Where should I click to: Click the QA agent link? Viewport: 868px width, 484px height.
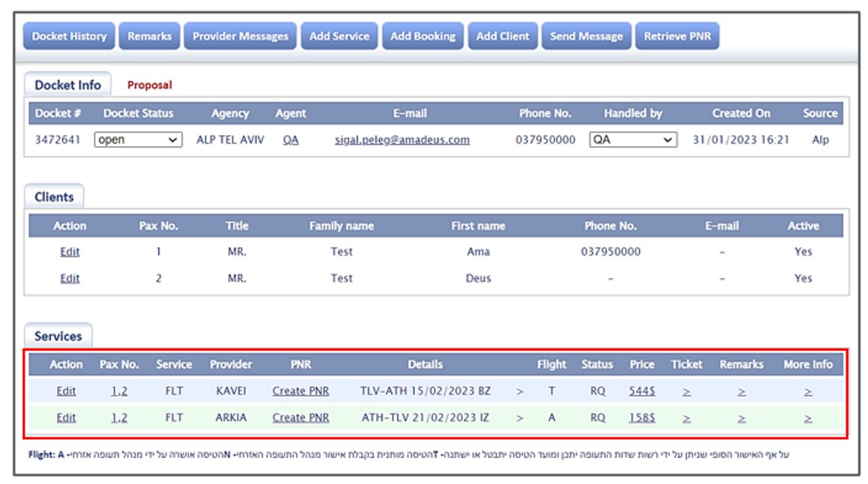290,140
